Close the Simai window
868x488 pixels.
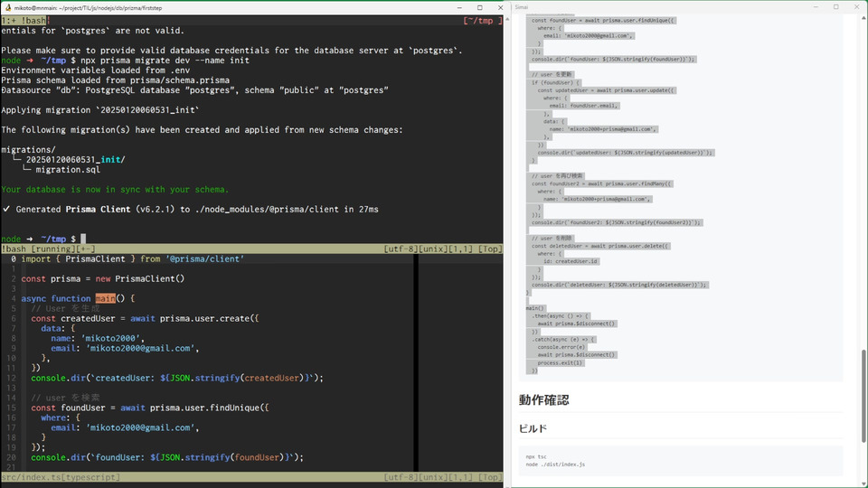[856, 7]
